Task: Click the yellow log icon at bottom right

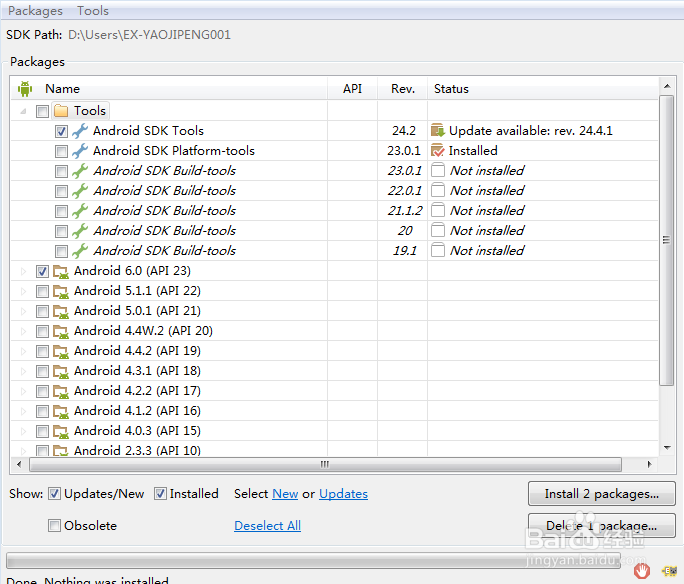Action: pos(669,570)
